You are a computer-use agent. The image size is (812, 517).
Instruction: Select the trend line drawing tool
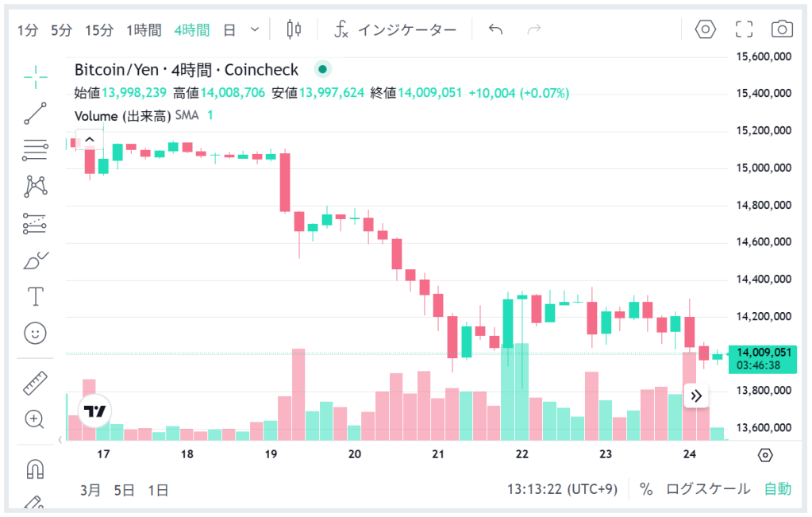[36, 113]
